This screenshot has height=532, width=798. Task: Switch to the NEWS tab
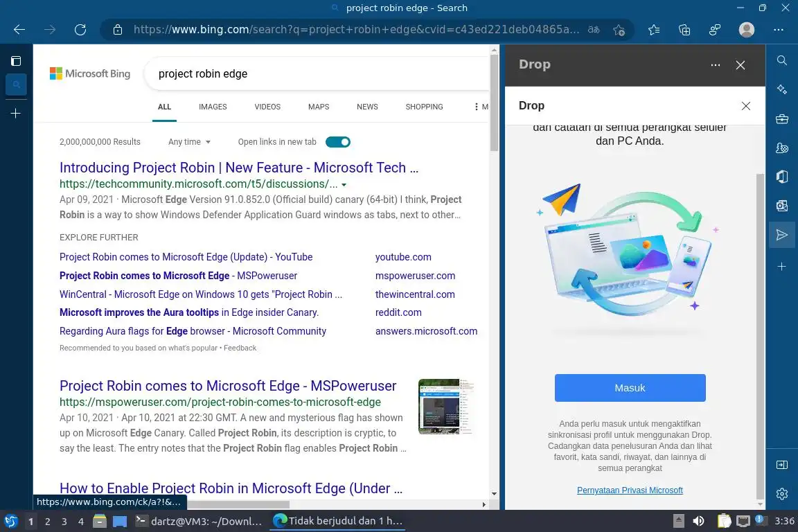click(367, 107)
